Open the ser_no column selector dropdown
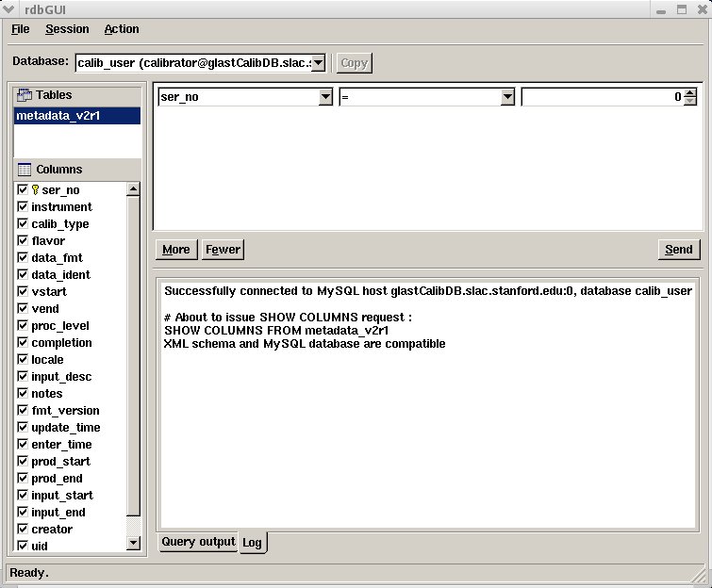This screenshot has height=588, width=712. pos(325,97)
